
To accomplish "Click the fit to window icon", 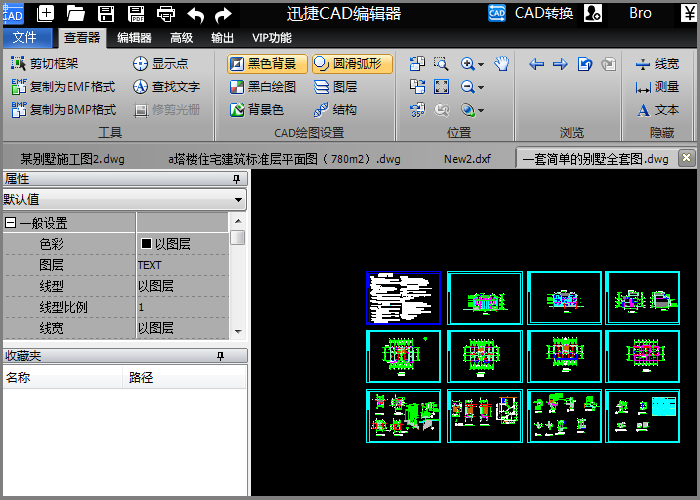I will [441, 87].
